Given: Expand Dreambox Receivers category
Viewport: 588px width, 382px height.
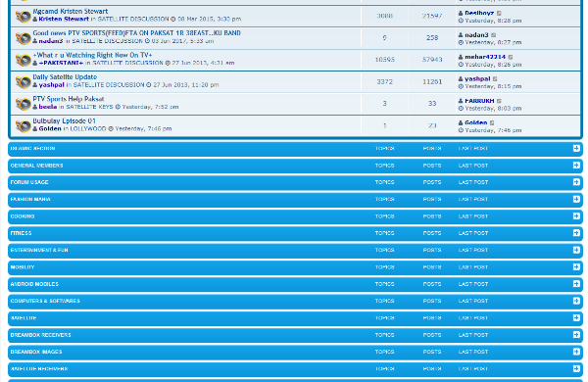Looking at the screenshot, I should tap(576, 335).
